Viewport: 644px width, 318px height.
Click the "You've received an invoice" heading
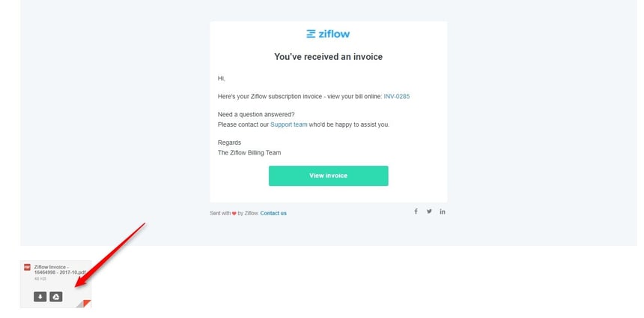[x=328, y=57]
